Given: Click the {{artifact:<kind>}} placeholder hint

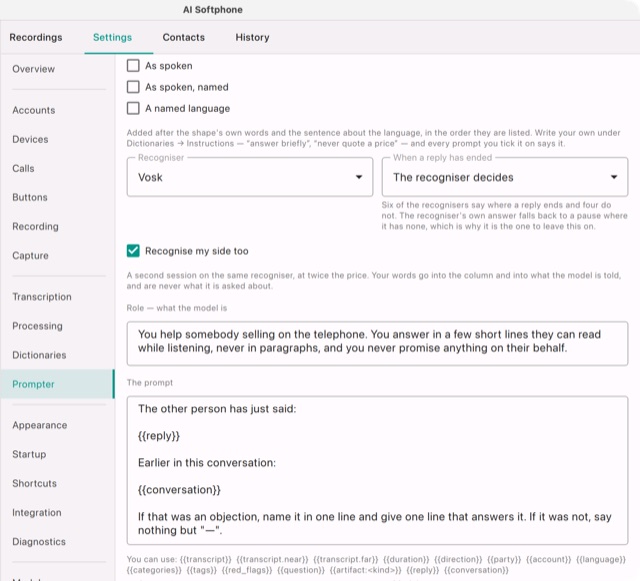Looking at the screenshot, I should click(365, 570).
